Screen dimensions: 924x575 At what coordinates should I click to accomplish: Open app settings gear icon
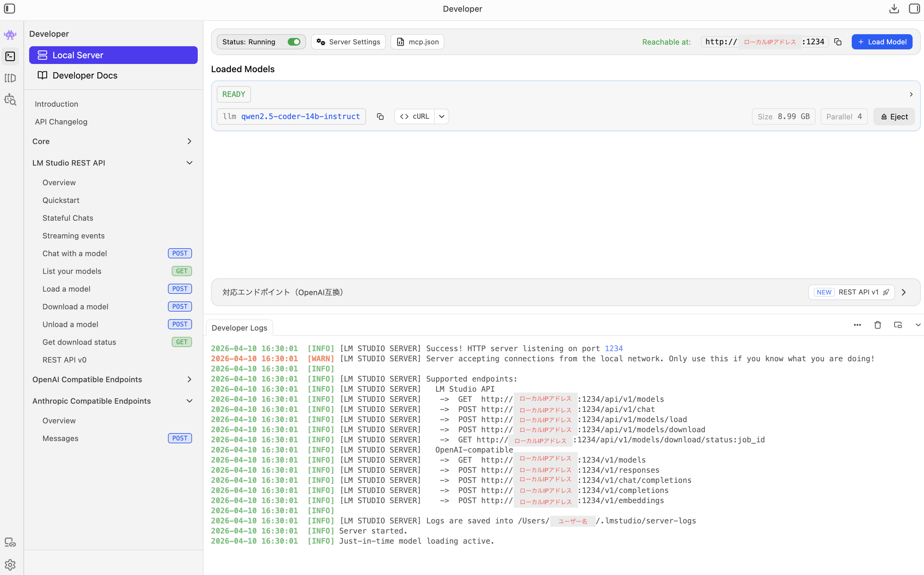point(10,565)
